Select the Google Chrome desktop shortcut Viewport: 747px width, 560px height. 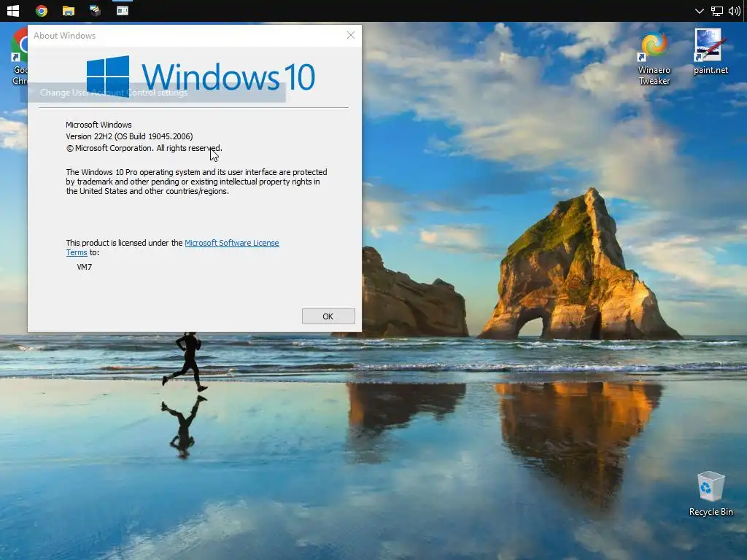pos(19,57)
